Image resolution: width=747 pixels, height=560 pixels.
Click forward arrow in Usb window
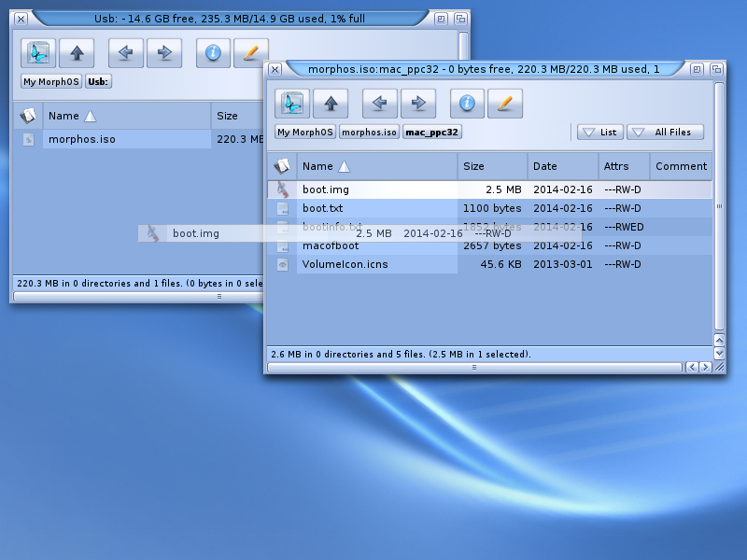click(164, 53)
